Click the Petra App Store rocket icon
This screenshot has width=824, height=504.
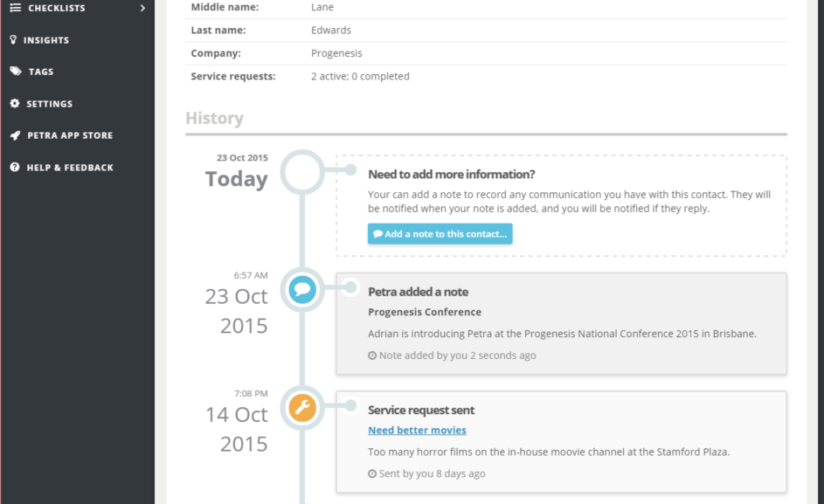click(x=15, y=135)
